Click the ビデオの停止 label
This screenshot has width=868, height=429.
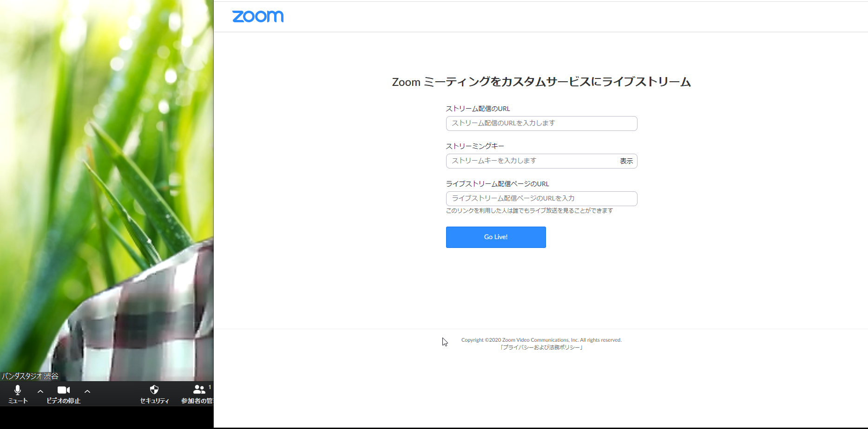pyautogui.click(x=64, y=401)
